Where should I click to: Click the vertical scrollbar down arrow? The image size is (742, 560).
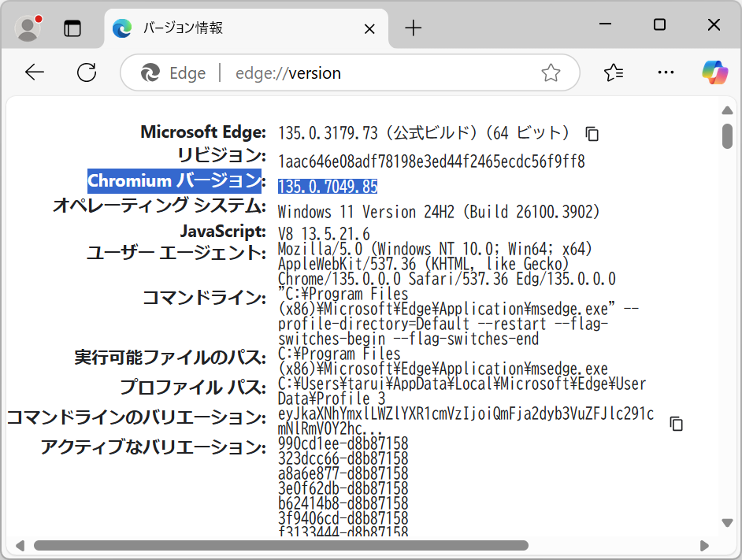pos(727,522)
